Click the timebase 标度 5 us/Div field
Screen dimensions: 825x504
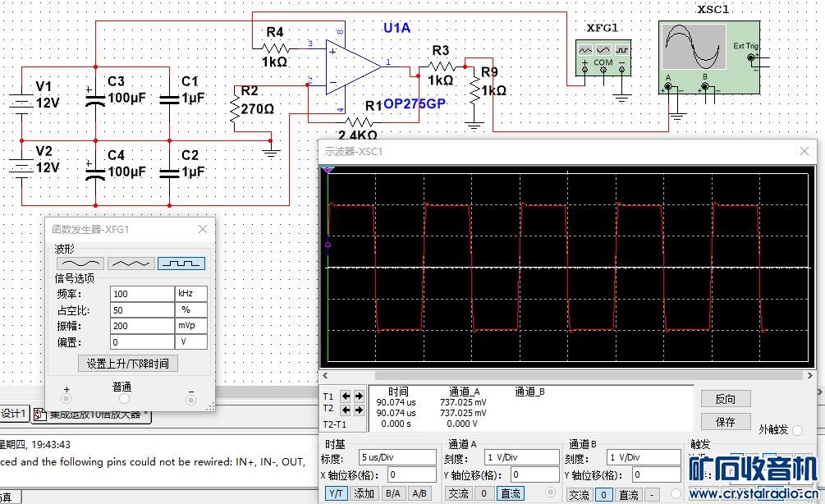[397, 457]
